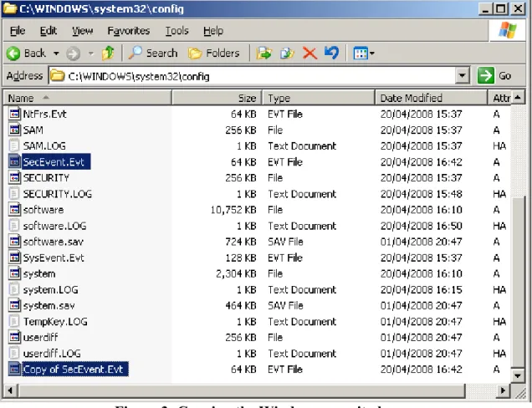Click the Copy To folder icon
Screen dimensions: 532x408
point(287,54)
